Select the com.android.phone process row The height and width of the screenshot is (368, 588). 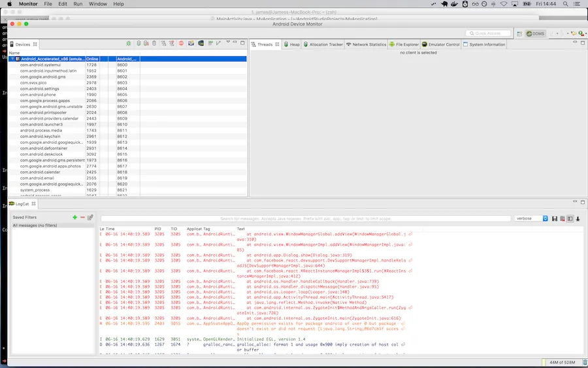127,95
